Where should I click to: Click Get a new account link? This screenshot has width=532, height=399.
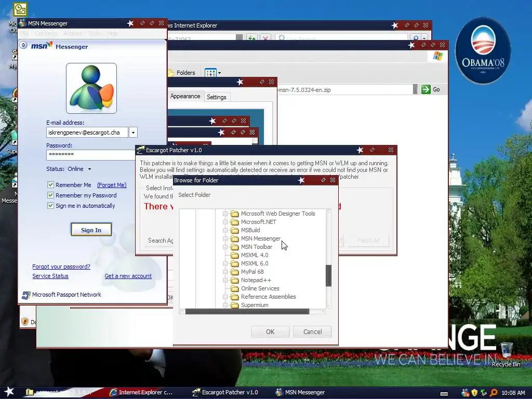point(128,276)
